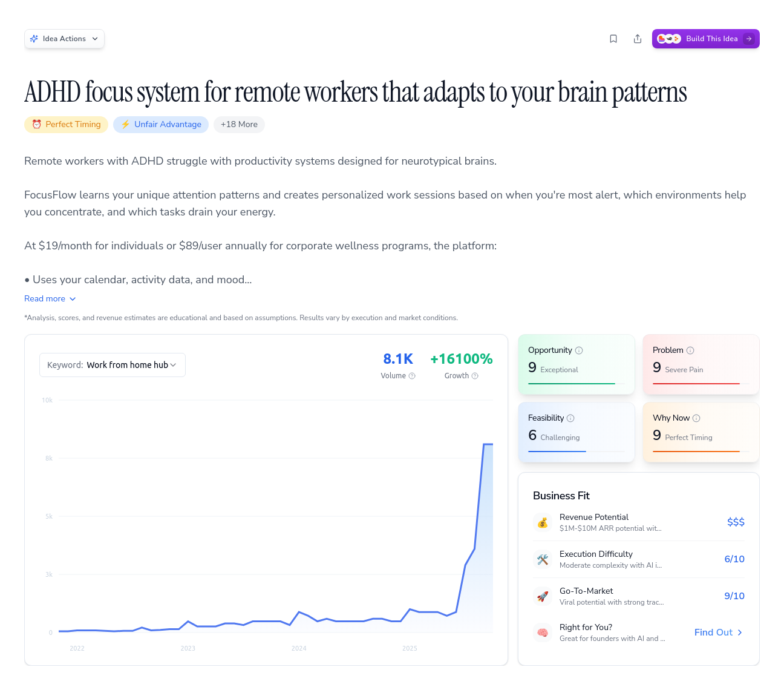Click the Build This Idea button
This screenshot has height=690, width=784.
coord(705,38)
